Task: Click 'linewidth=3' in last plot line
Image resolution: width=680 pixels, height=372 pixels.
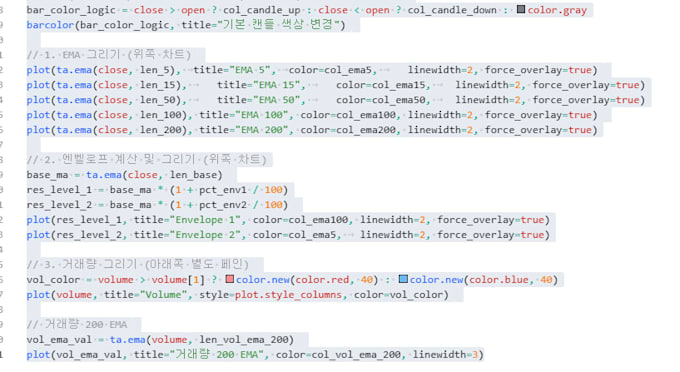Action: pos(445,355)
